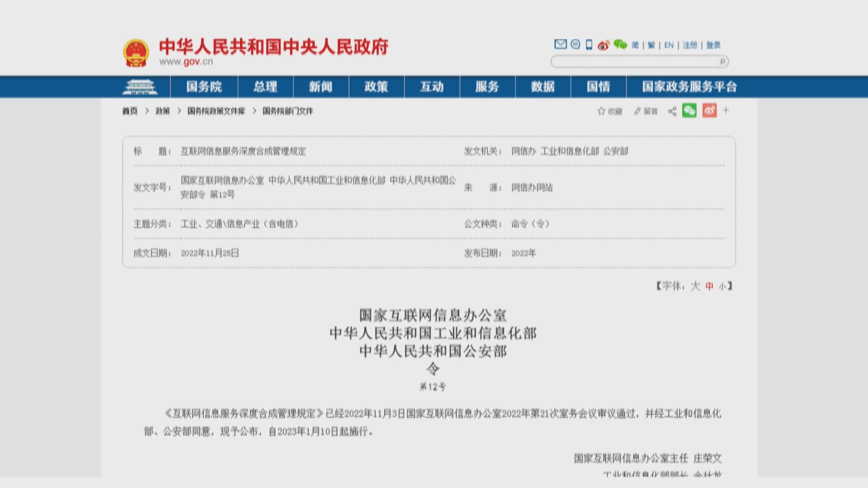Click the national emblem gov.cn logo
Viewport: 868px width, 488px height.
[x=137, y=51]
